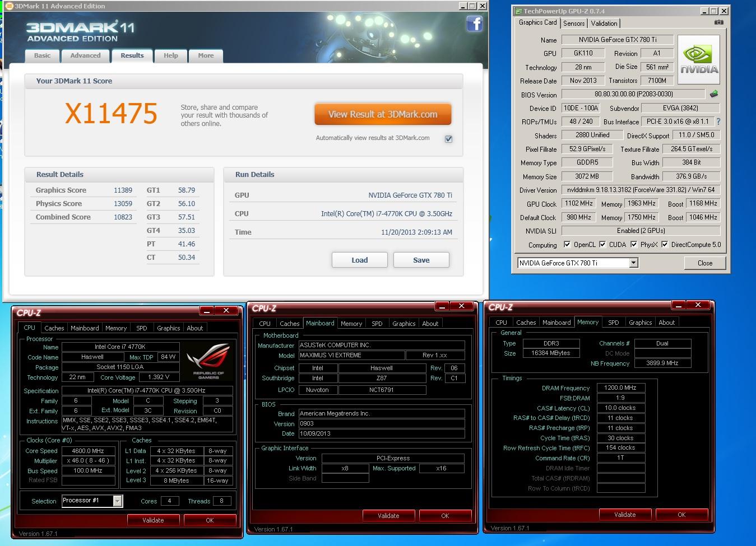Switch to the Advanced tab in 3DMark
Screen dimensions: 756x546
(x=85, y=55)
